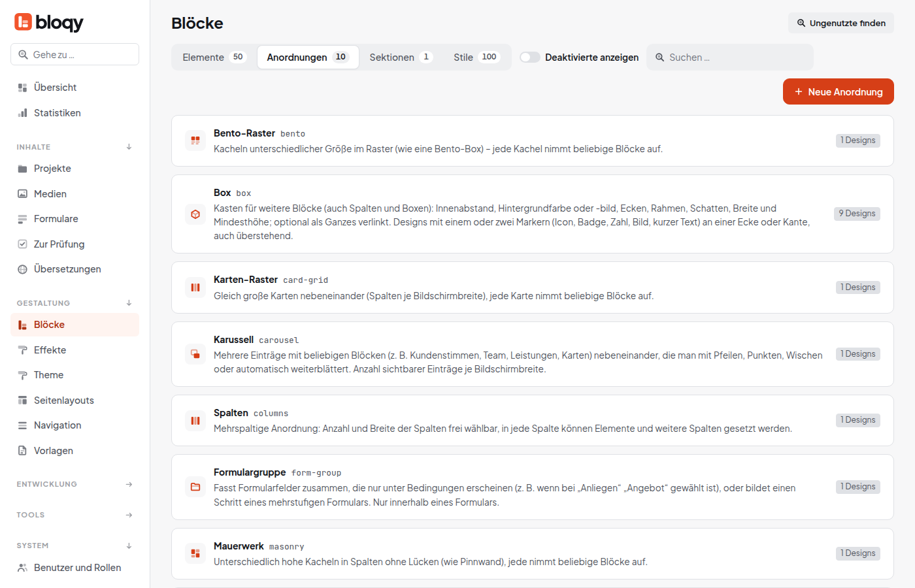Viewport: 915px width, 588px height.
Task: Switch to the Stile tab
Action: 476,57
